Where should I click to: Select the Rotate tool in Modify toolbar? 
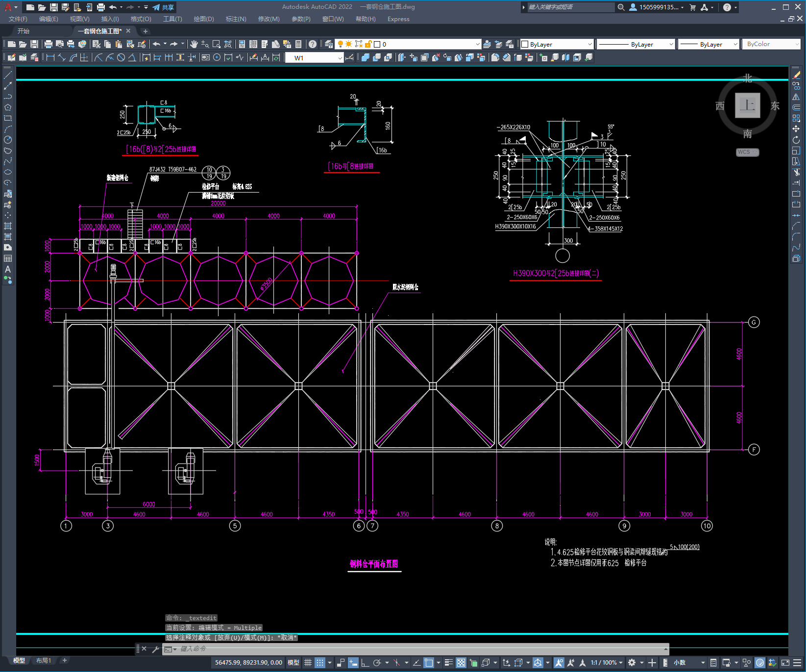coord(796,140)
